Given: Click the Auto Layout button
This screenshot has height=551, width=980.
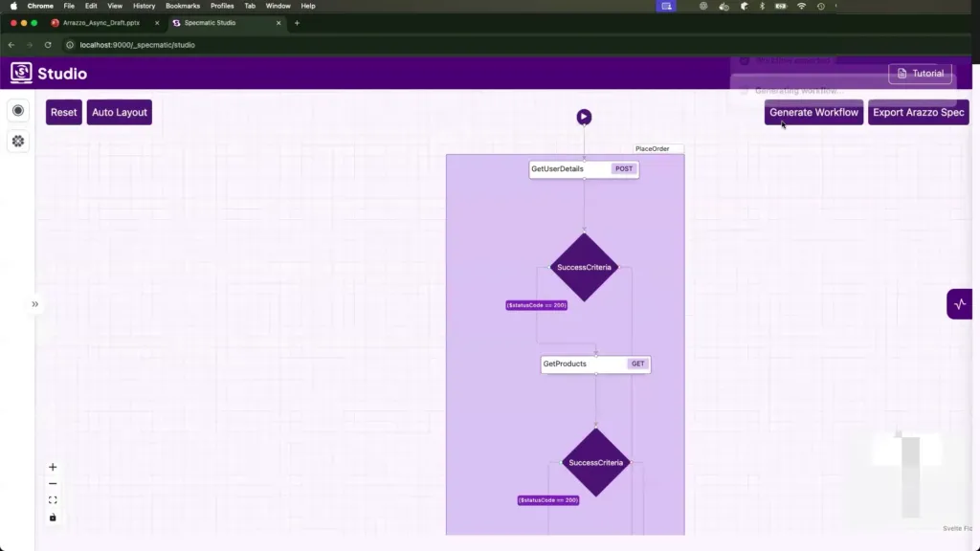Looking at the screenshot, I should tap(119, 113).
